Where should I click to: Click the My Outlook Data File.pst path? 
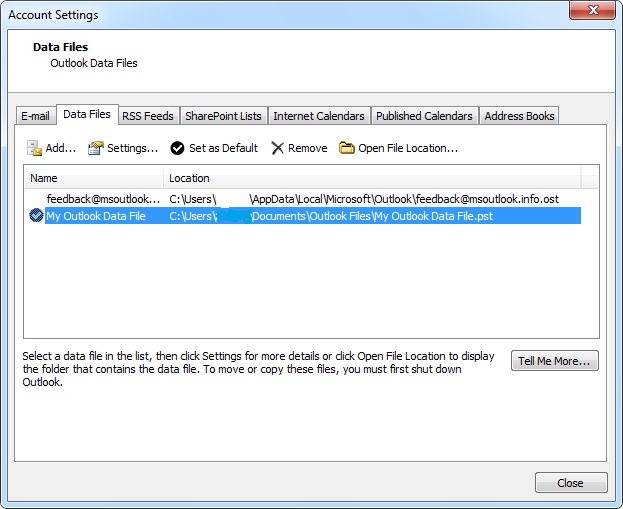point(331,216)
